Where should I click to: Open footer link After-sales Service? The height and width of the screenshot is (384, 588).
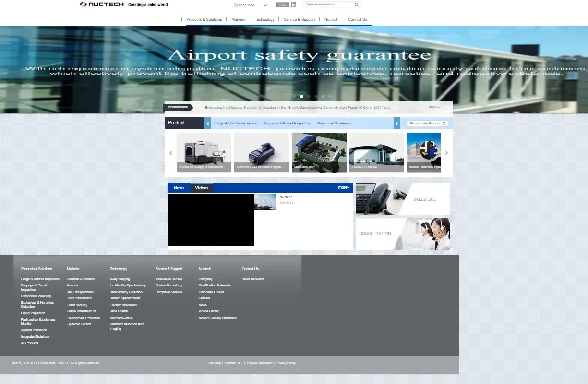169,279
